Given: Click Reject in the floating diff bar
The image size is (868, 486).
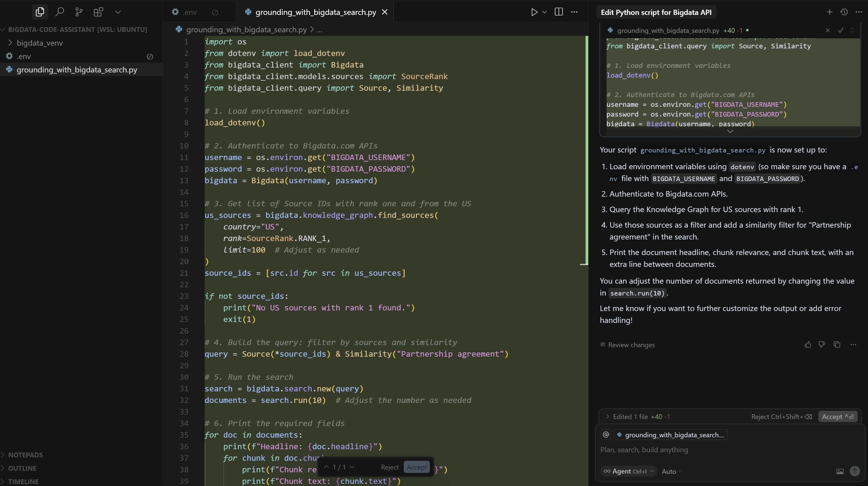Looking at the screenshot, I should (389, 467).
